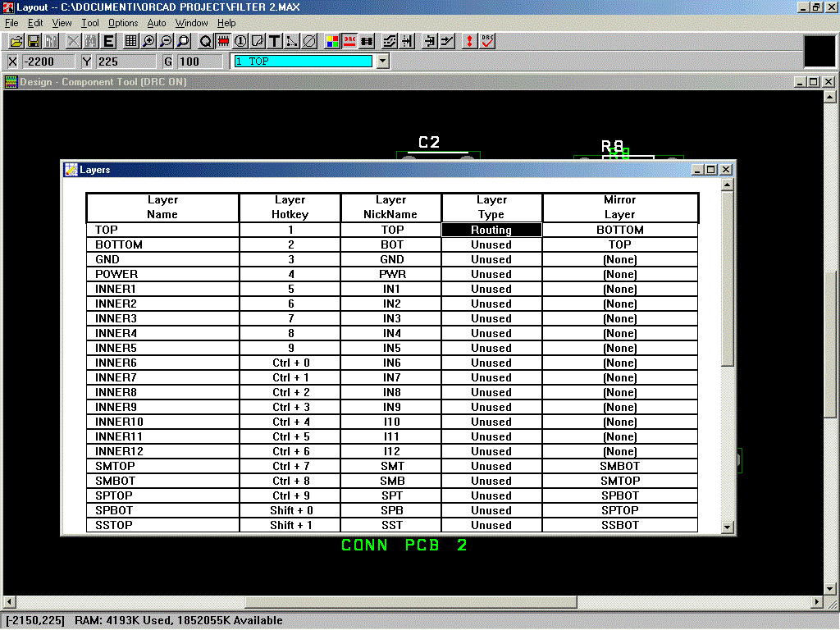Click the Layer Name column header
The height and width of the screenshot is (630, 840).
tap(162, 208)
